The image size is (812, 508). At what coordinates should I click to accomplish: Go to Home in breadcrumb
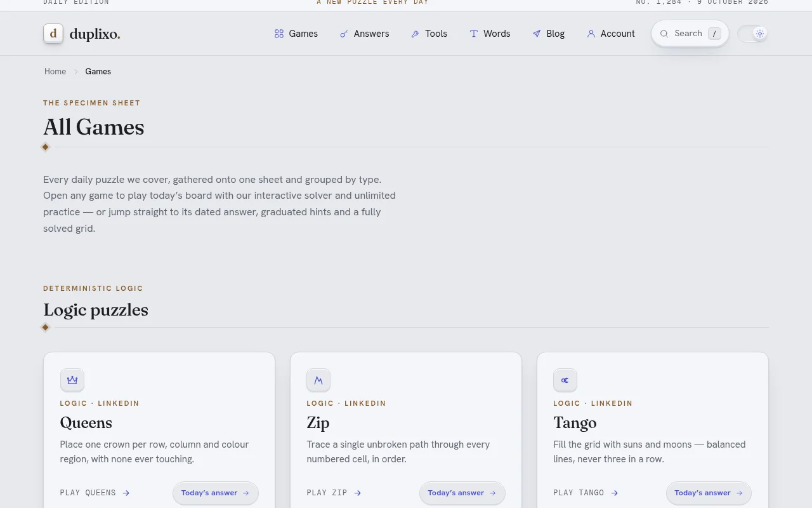point(55,71)
